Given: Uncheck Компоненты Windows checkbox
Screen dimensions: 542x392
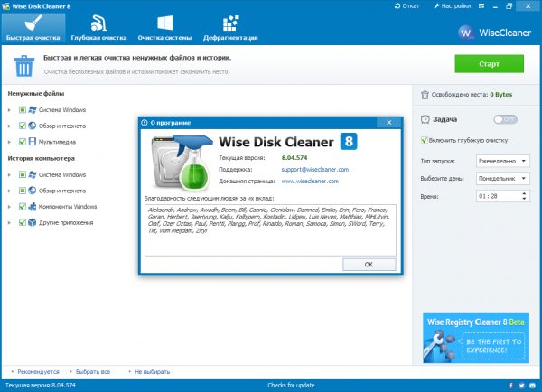Looking at the screenshot, I should pos(22,207).
